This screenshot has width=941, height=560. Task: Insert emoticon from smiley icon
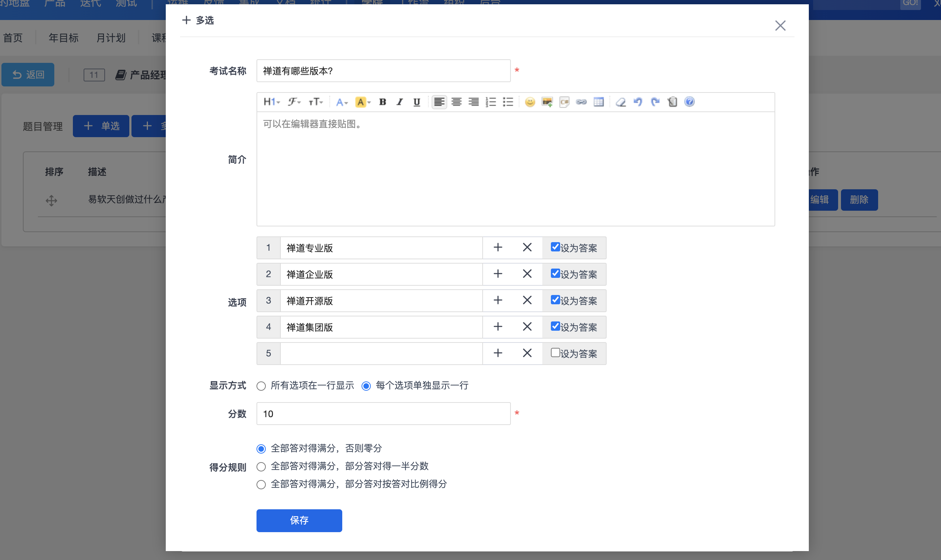[530, 102]
